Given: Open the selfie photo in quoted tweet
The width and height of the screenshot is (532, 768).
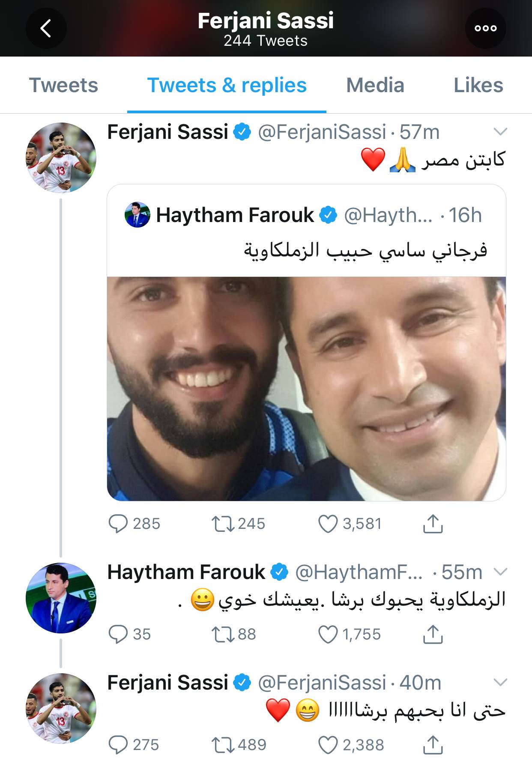Looking at the screenshot, I should pos(306,388).
